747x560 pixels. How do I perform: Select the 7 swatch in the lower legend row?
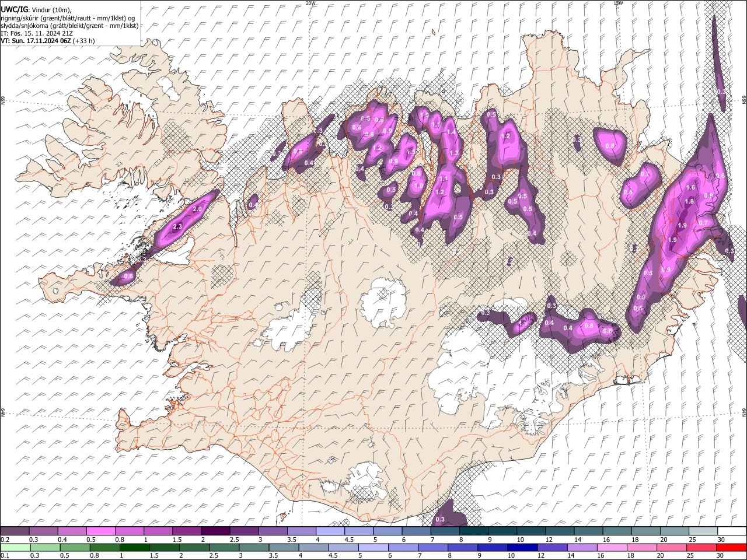[432, 547]
